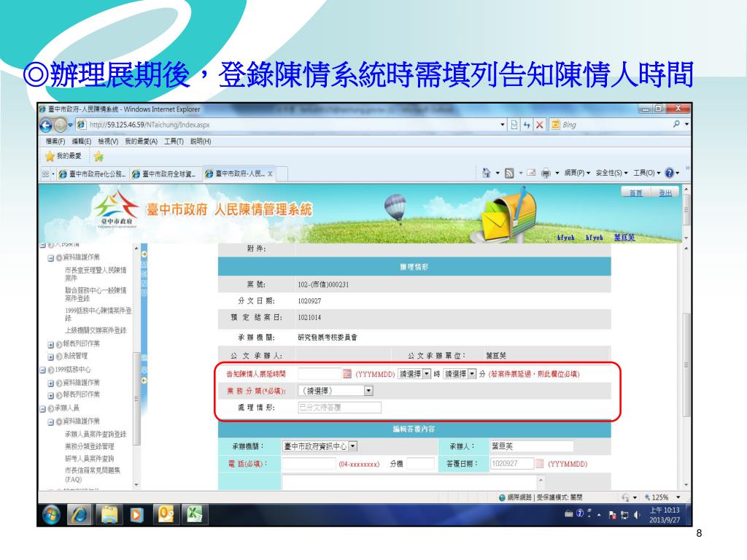Stop loading with the red X icon
Screen dimensions: 747x560
pyautogui.click(x=539, y=125)
